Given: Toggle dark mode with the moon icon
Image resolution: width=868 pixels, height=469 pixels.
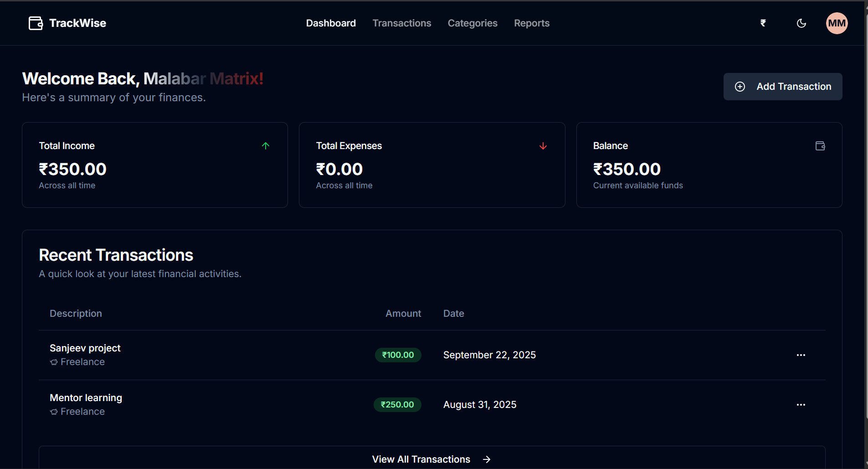Looking at the screenshot, I should pyautogui.click(x=801, y=23).
